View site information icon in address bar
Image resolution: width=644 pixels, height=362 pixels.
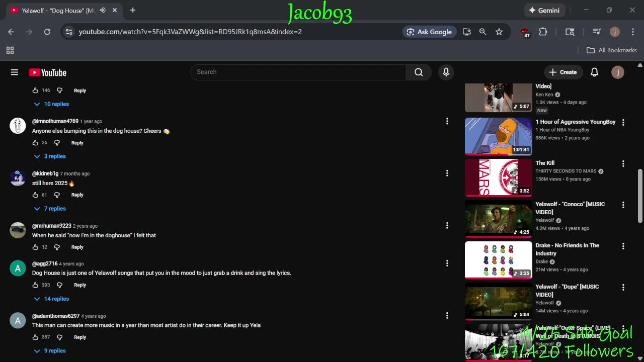(69, 32)
